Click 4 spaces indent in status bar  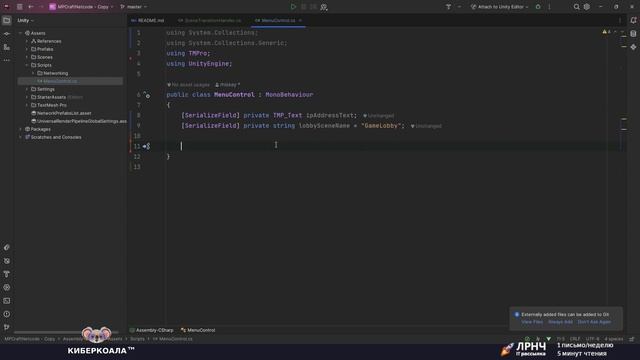click(x=613, y=339)
